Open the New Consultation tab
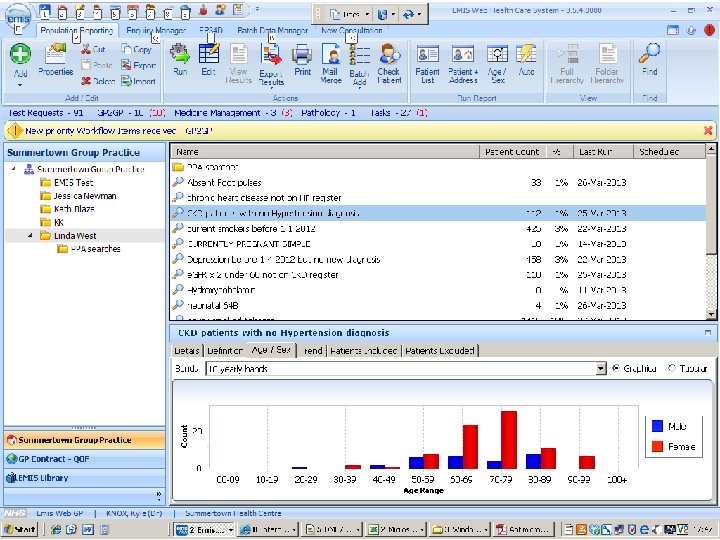The height and width of the screenshot is (540, 720). 352,30
